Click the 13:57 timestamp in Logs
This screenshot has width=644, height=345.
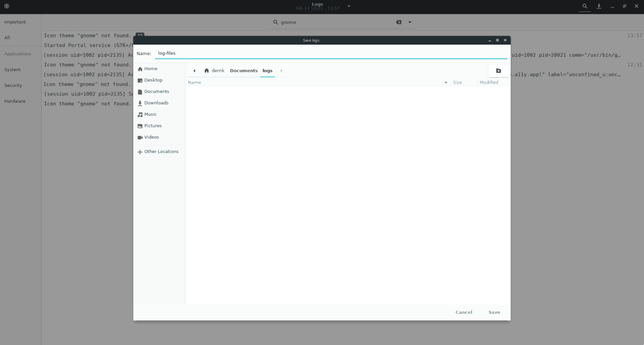click(x=634, y=35)
